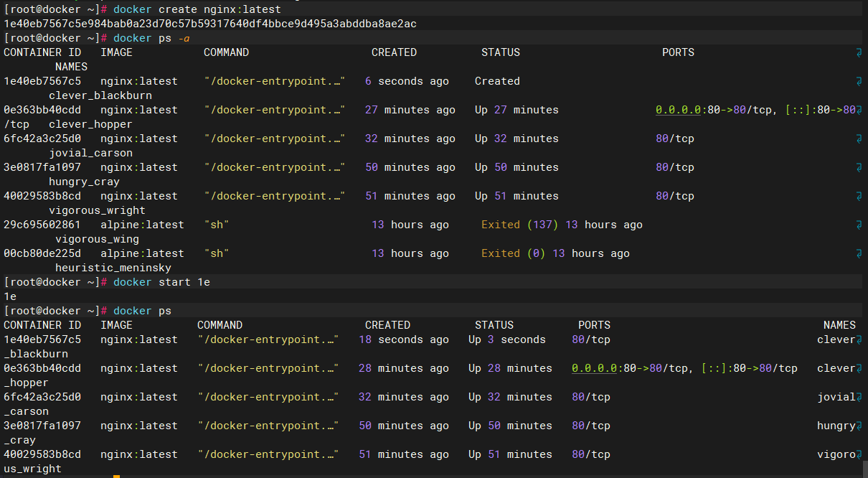The height and width of the screenshot is (478, 868).
Task: Click the underlined 0.0.0.0 in the Up 28 minutes row
Action: [x=594, y=368]
